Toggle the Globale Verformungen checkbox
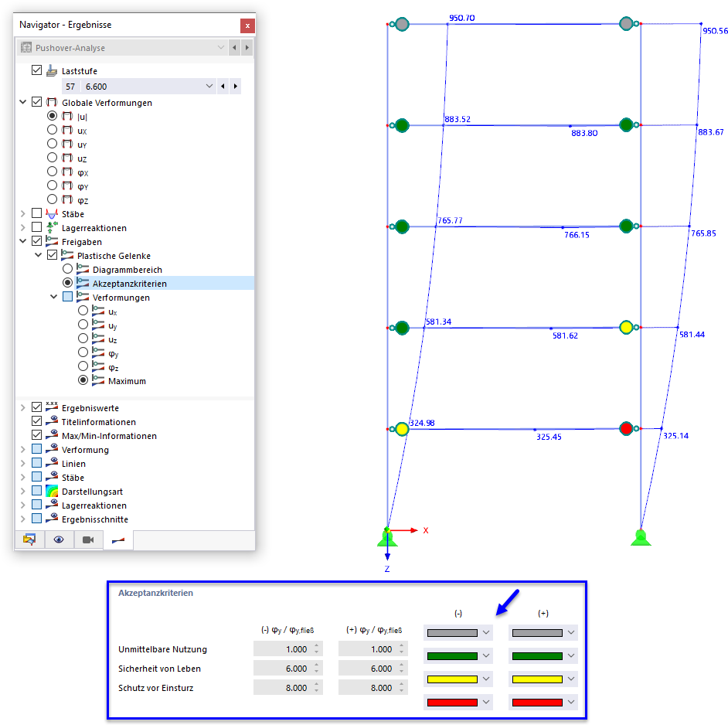Viewport: 728px width, 725px height. click(x=36, y=102)
